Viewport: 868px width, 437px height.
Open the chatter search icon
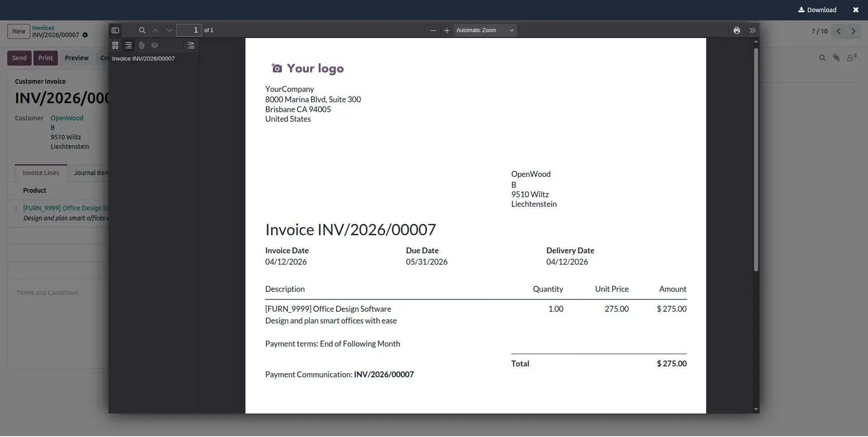(x=822, y=58)
